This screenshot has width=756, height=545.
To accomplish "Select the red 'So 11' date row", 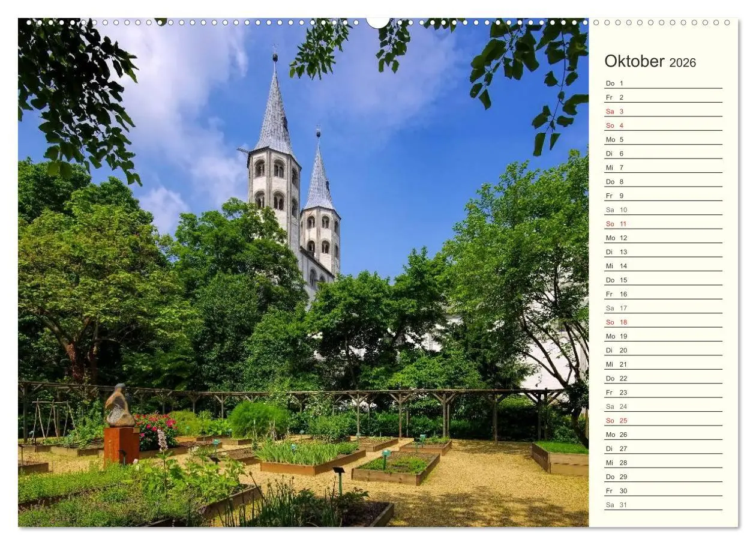I will [663, 224].
